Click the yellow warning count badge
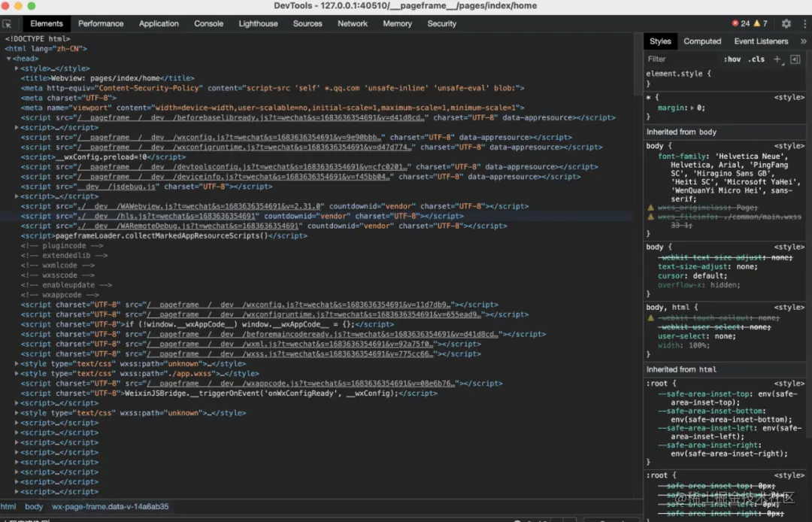Image resolution: width=812 pixels, height=522 pixels. 760,23
